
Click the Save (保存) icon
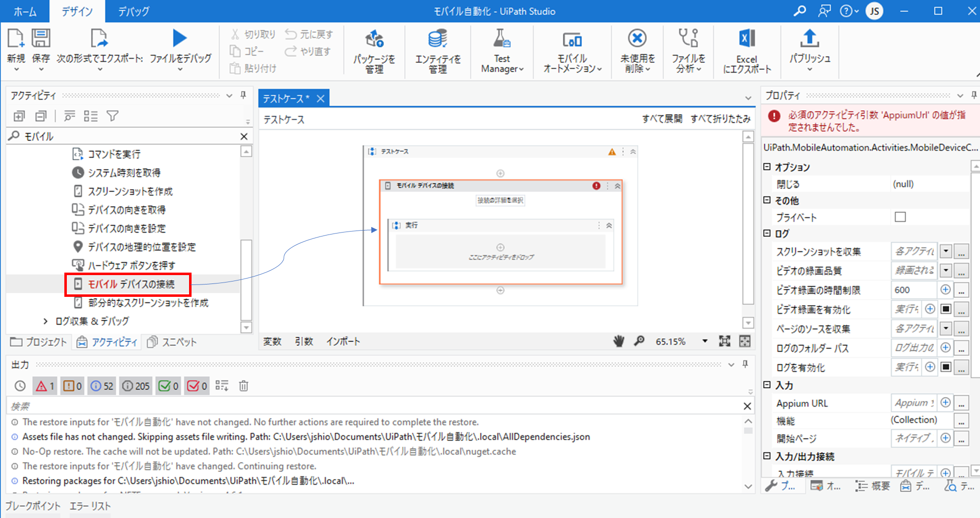click(x=41, y=39)
